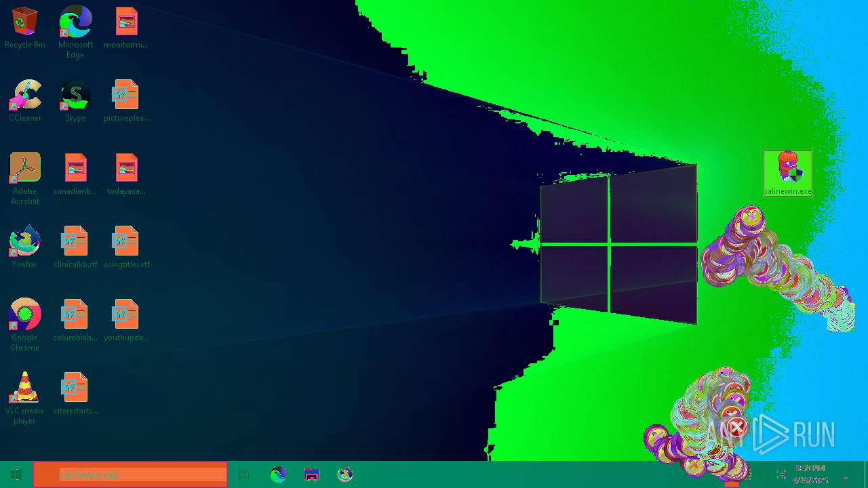The width and height of the screenshot is (868, 488).
Task: Select the VLC media player shortcut
Action: pos(25,399)
